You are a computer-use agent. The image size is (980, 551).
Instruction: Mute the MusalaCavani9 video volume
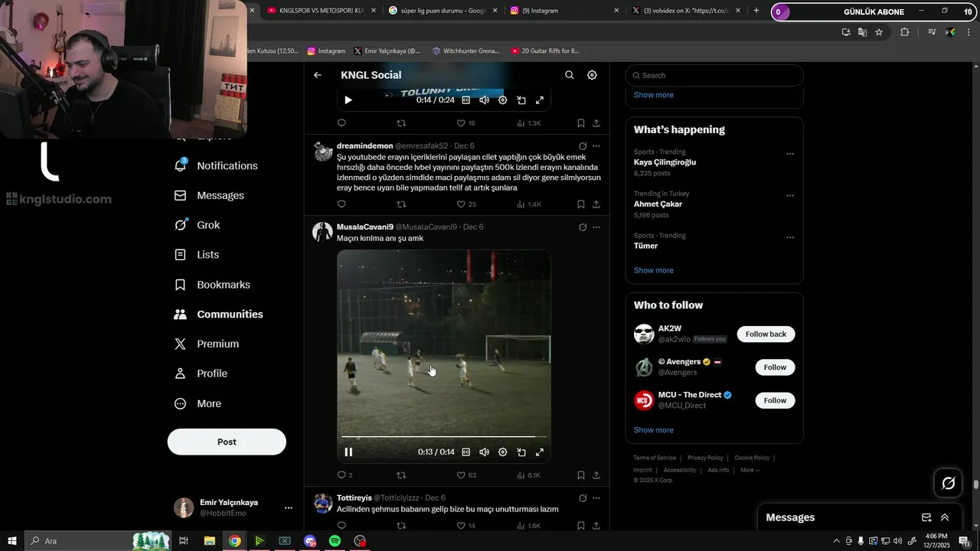click(x=484, y=452)
